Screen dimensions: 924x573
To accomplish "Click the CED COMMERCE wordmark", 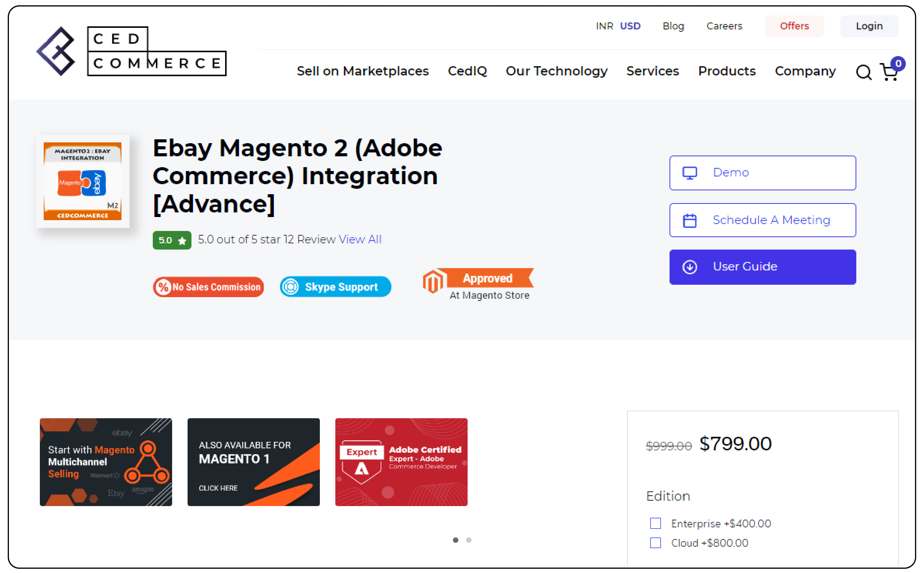I will coord(157,51).
